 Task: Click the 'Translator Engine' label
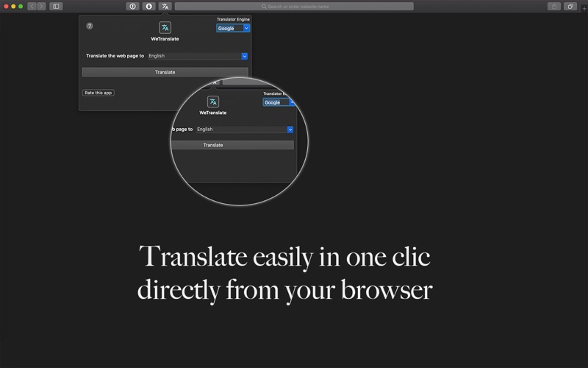233,19
